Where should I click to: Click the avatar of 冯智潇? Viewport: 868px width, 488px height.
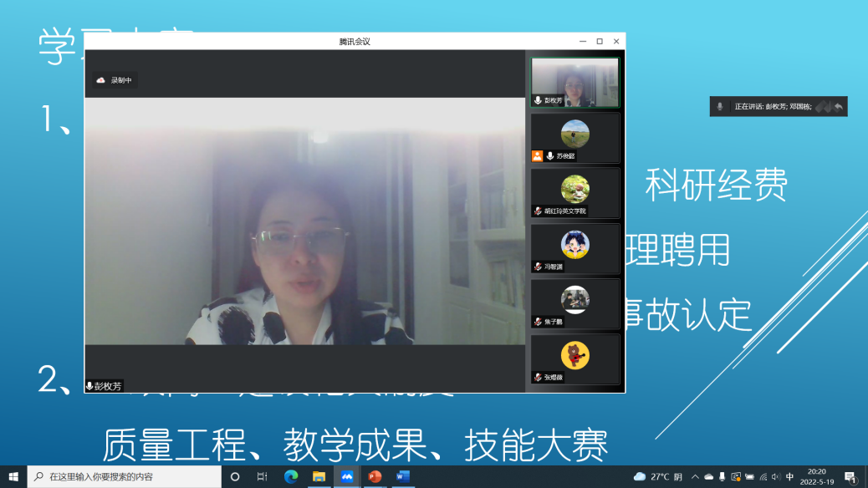click(x=575, y=244)
